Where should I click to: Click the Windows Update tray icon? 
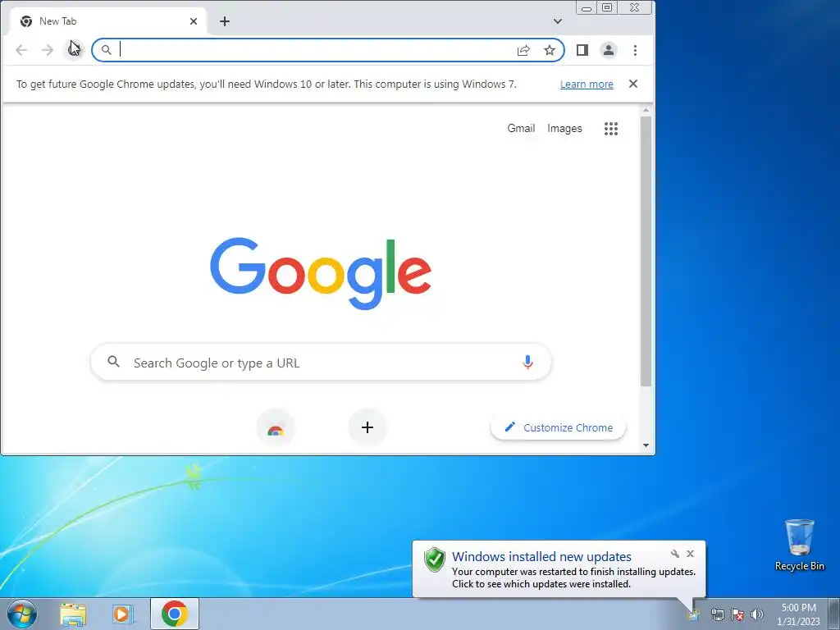pos(693,614)
